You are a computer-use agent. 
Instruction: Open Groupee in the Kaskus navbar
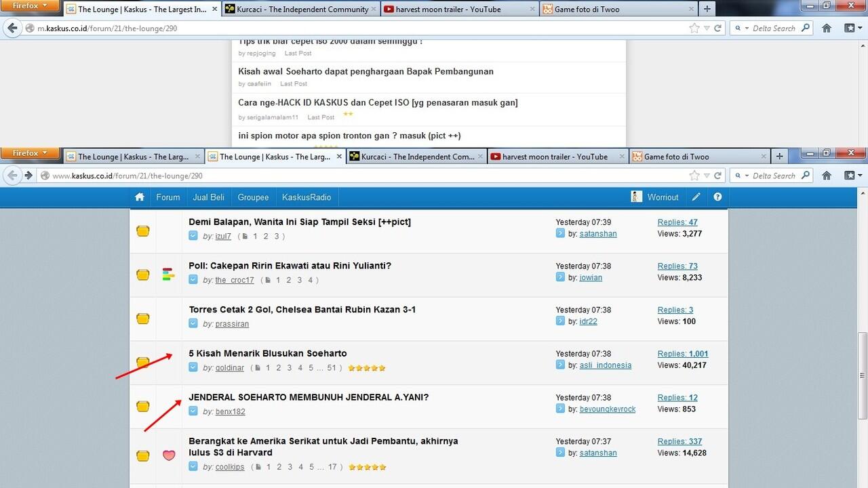[253, 197]
